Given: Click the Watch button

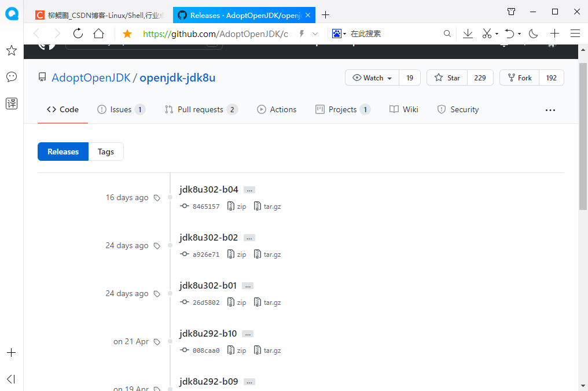Looking at the screenshot, I should [x=372, y=78].
